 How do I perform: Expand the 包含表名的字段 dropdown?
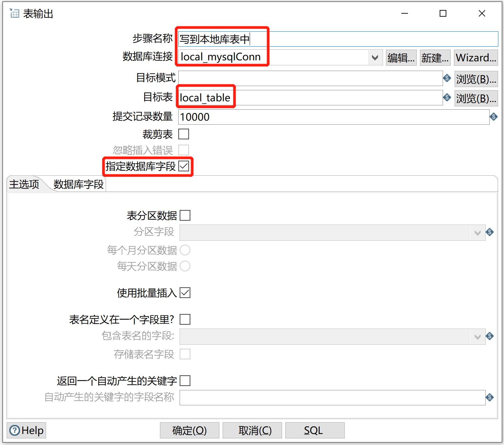click(x=478, y=337)
